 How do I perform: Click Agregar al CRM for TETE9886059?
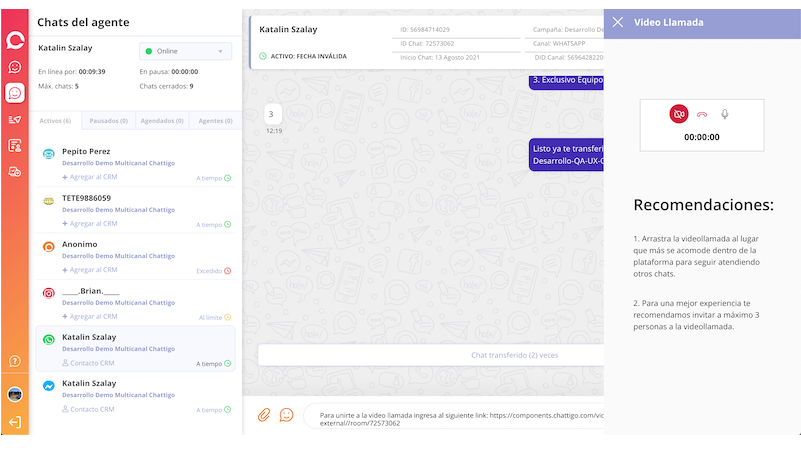[x=90, y=224]
